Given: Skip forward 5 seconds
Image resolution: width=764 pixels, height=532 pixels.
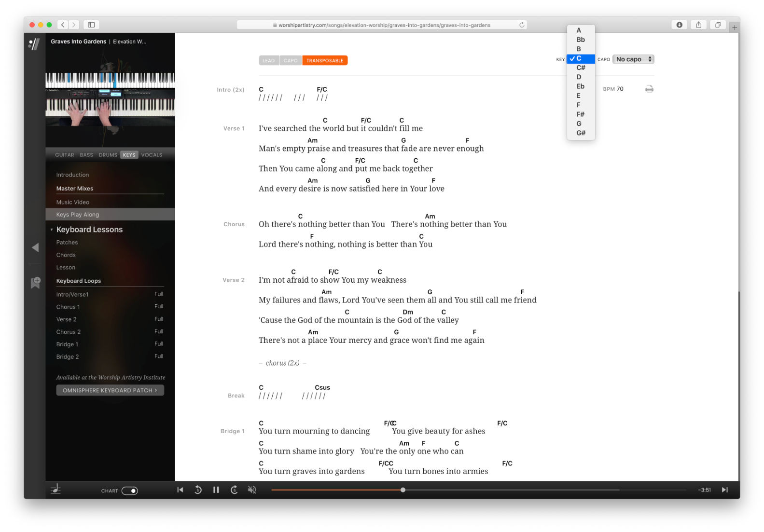Looking at the screenshot, I should pos(234,490).
